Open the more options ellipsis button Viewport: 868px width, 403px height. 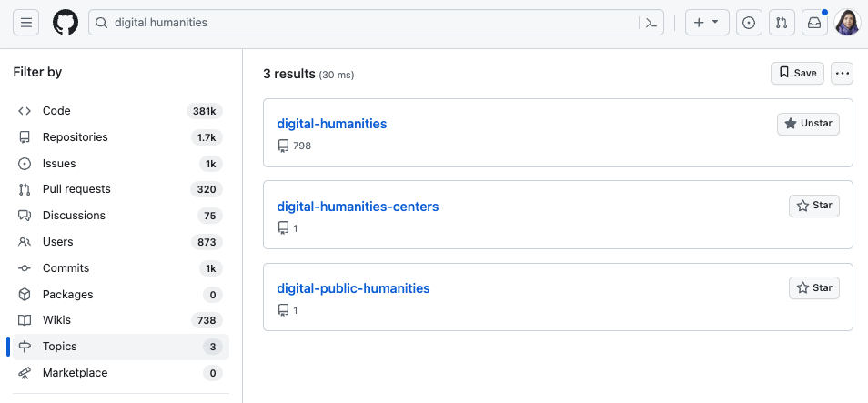click(x=842, y=73)
